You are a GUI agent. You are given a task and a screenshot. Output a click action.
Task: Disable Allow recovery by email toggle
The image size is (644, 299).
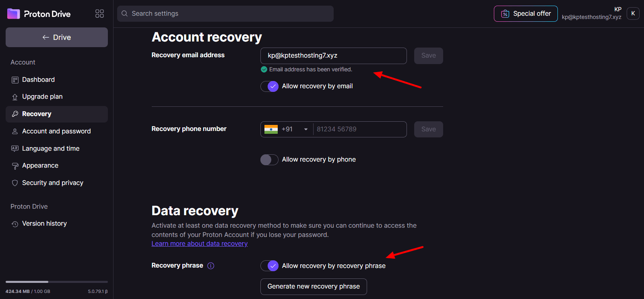point(269,86)
